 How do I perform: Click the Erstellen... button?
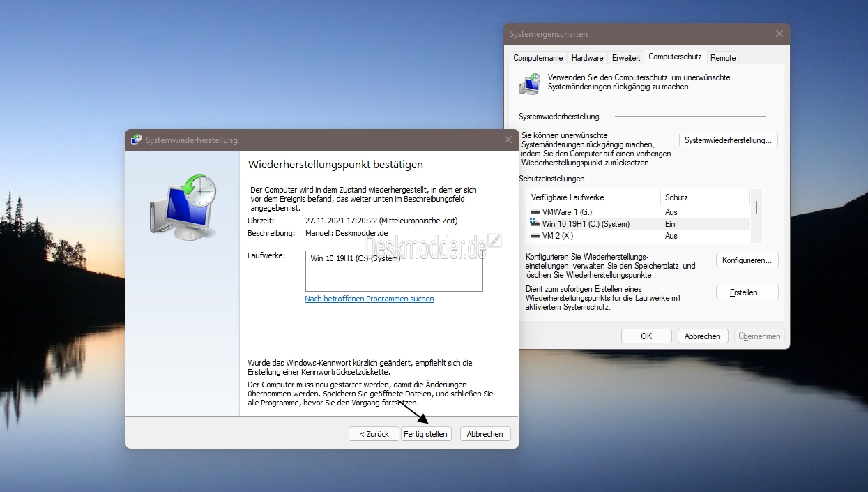tap(747, 292)
